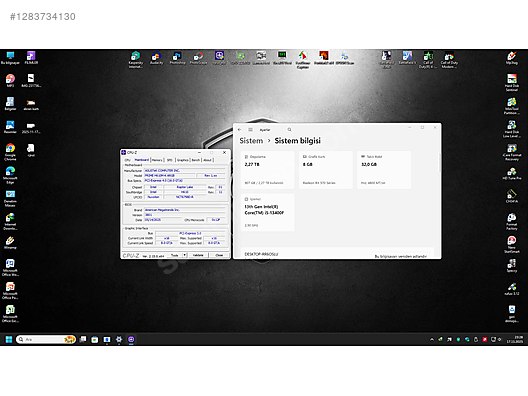Open the Belgeler desktop folder
Screen dimensions: 528x396
click(x=10, y=104)
